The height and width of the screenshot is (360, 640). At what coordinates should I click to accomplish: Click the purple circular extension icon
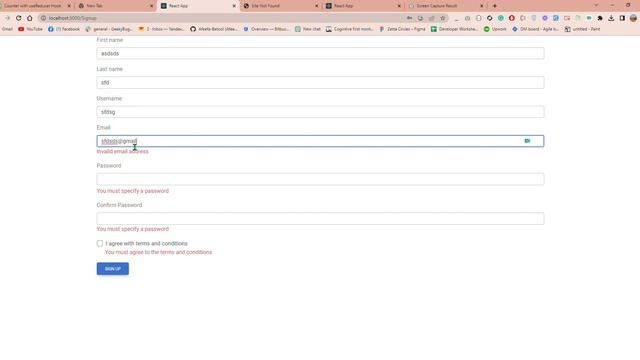(x=545, y=18)
